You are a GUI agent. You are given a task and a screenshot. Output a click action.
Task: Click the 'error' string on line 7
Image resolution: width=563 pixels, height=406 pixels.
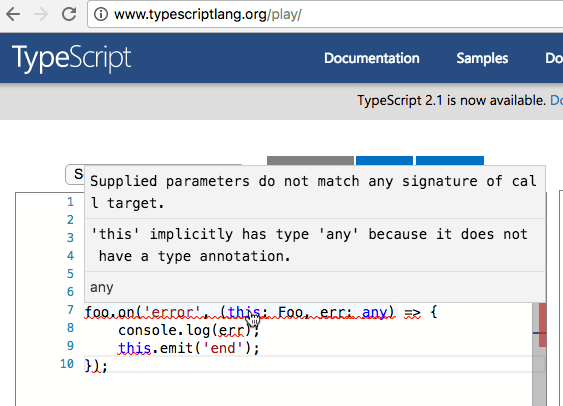click(172, 312)
